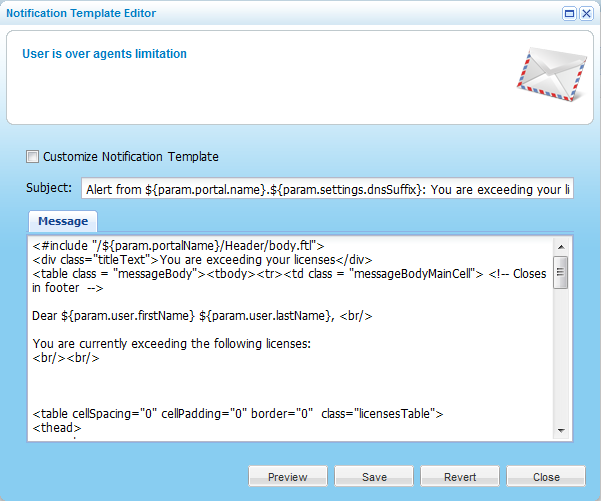601x501 pixels.
Task: Click the Close button at bottom
Action: tap(546, 476)
